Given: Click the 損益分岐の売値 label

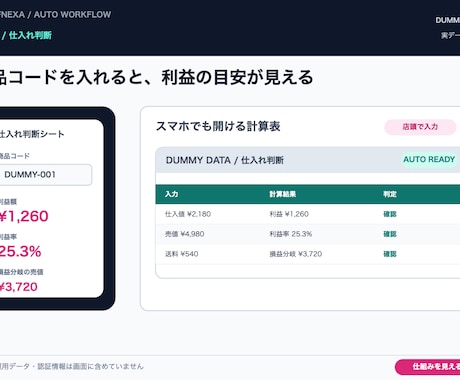Looking at the screenshot, I should pyautogui.click(x=21, y=272).
